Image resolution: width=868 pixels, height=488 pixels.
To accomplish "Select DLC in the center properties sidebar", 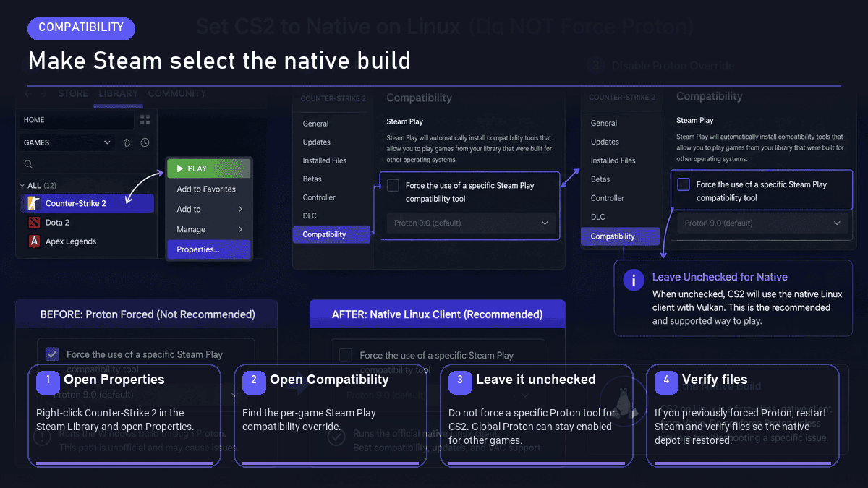I will pos(310,215).
